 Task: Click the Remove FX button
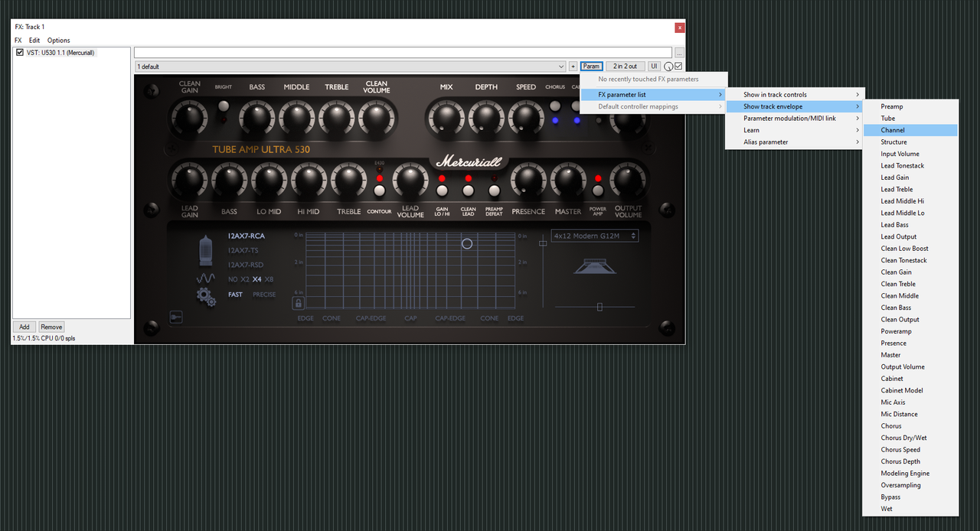coord(51,327)
